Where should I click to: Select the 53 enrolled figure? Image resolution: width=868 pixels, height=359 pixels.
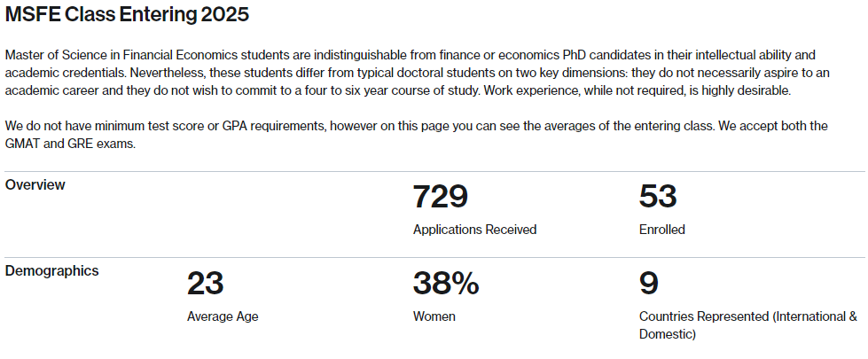(658, 197)
